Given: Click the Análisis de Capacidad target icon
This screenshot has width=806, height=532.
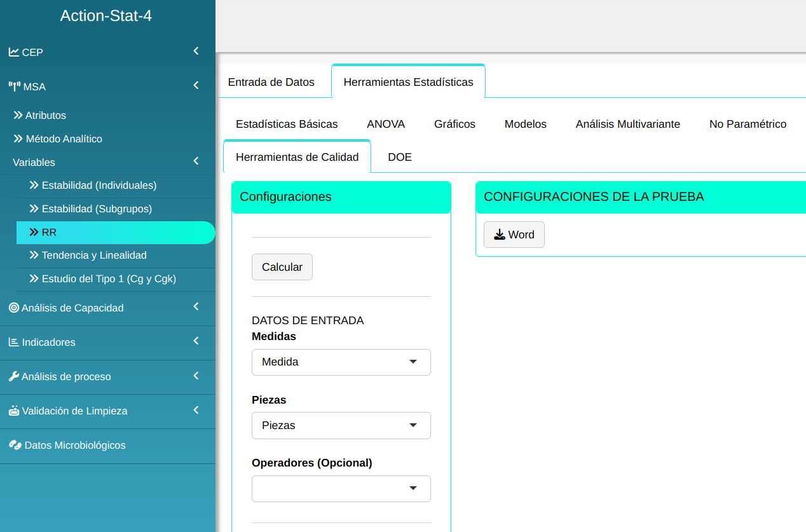Looking at the screenshot, I should point(13,308).
